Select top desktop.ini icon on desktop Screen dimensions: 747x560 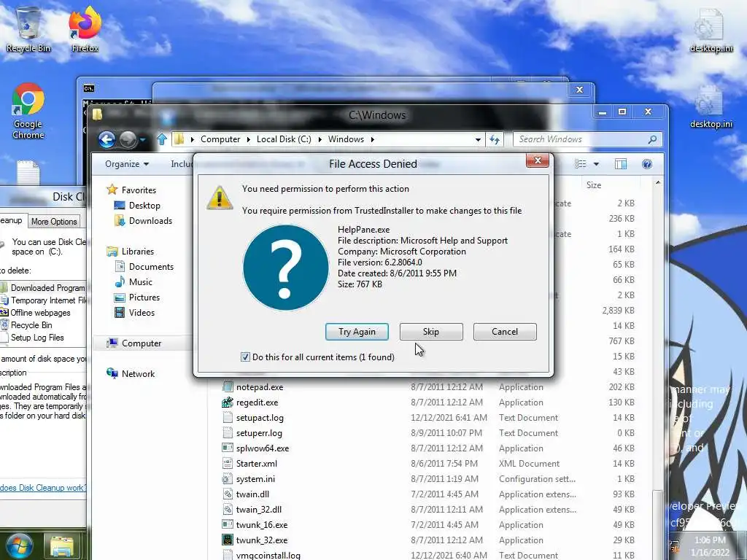click(711, 31)
